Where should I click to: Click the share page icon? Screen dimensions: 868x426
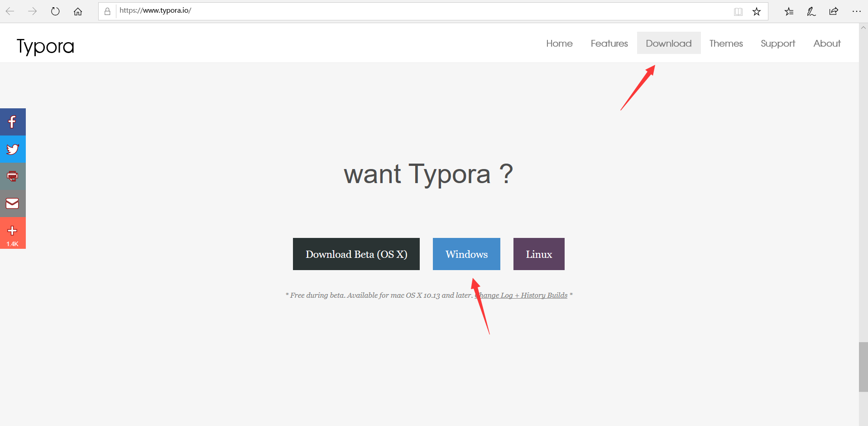click(x=834, y=11)
